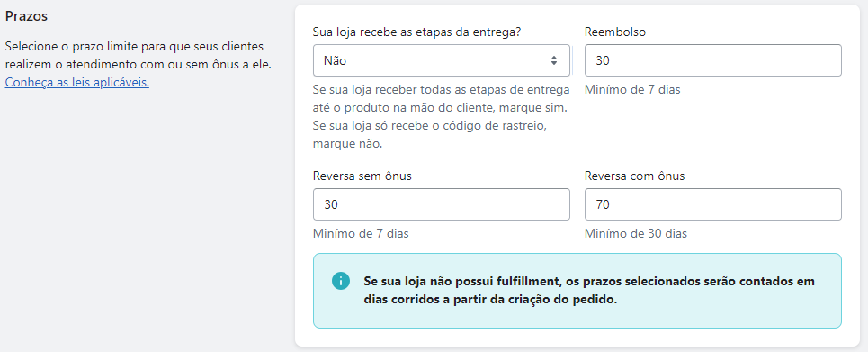Click the teal info banner background
This screenshot has height=352, width=868.
click(577, 291)
